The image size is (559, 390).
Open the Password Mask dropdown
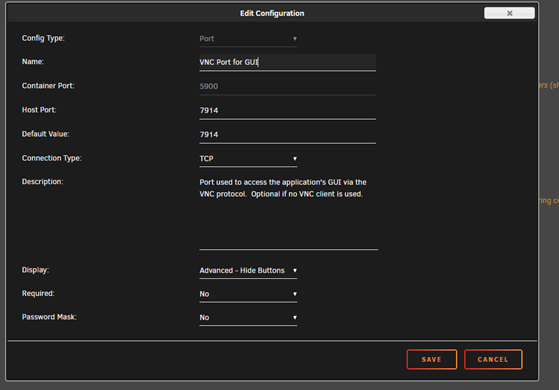(248, 318)
